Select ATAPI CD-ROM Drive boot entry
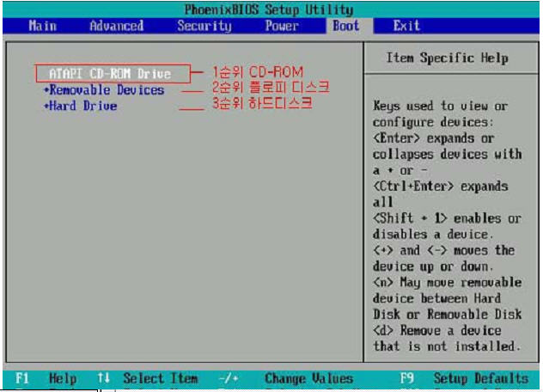Screen dimensions: 543x392 tap(110, 74)
